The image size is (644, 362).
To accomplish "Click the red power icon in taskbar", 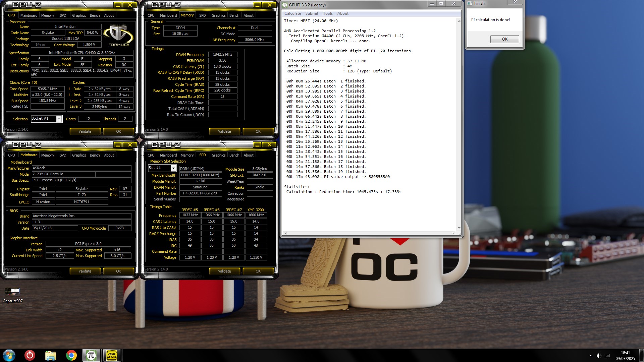I will (30, 355).
